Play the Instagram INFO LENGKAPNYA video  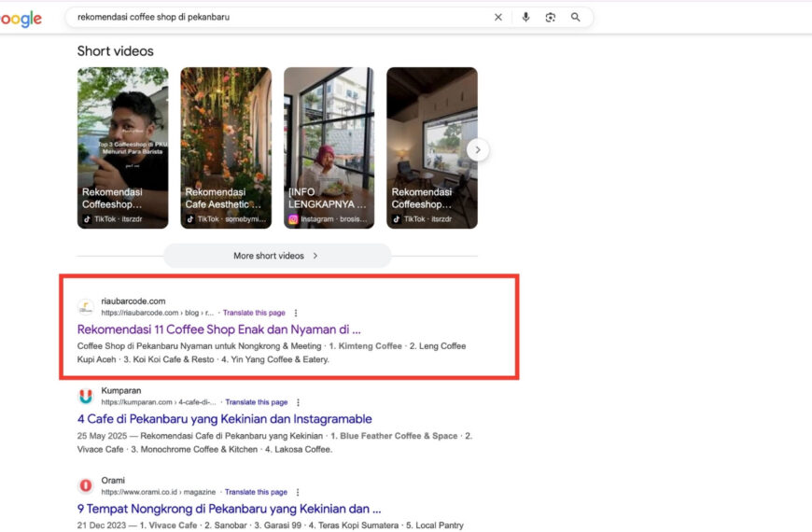click(x=329, y=147)
